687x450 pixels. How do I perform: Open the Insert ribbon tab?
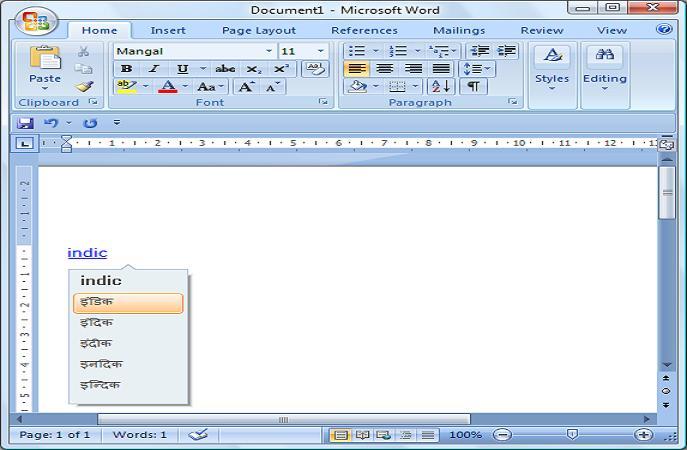pyautogui.click(x=168, y=30)
